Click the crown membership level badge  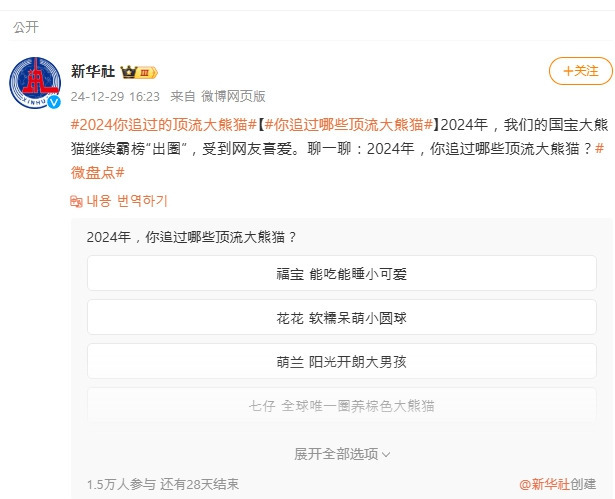(139, 72)
